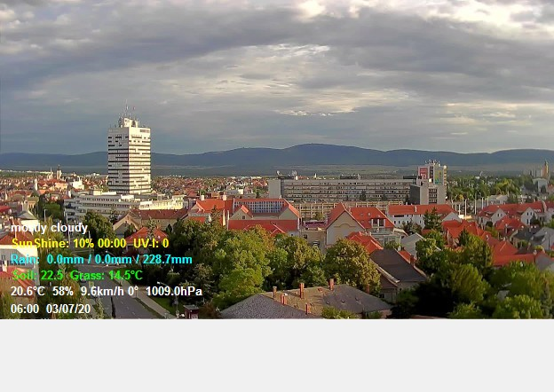Click the 'Soil: 22.5' reading
554x392 pixels.
click(x=38, y=275)
